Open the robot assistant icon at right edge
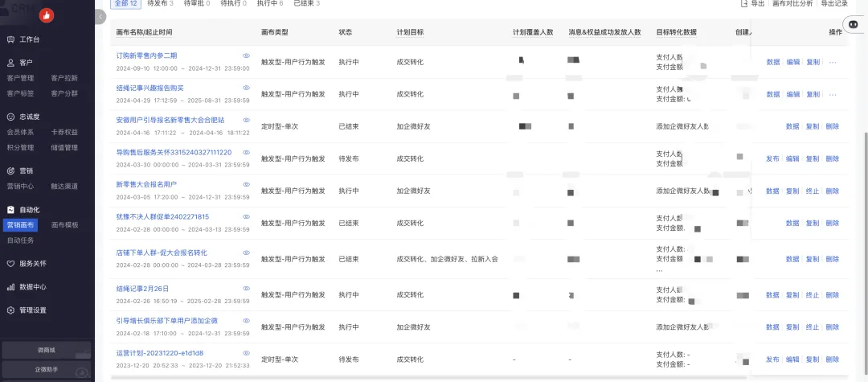 click(854, 26)
